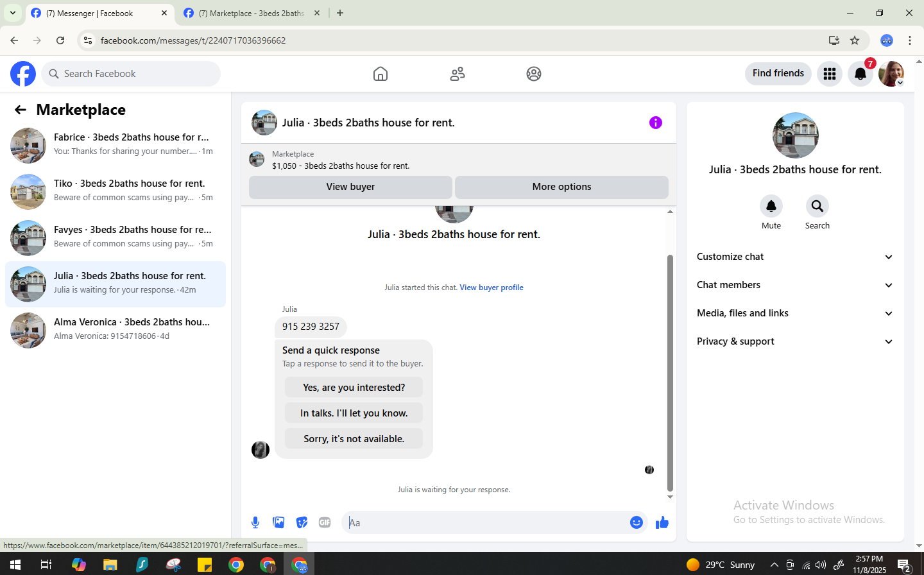Reload the current page
The image size is (924, 575).
[60, 40]
